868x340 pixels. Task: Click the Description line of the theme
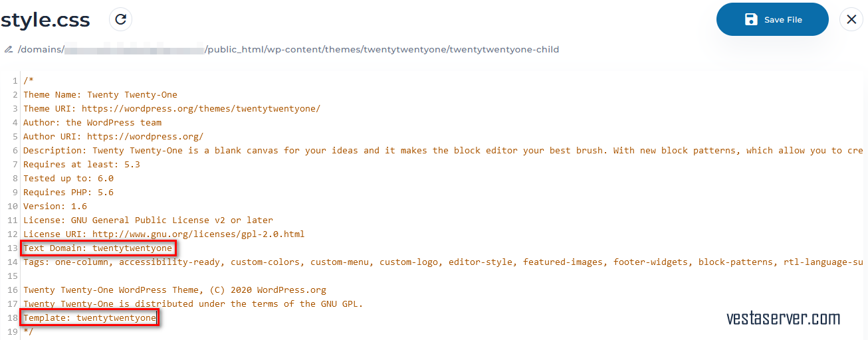[x=443, y=150]
